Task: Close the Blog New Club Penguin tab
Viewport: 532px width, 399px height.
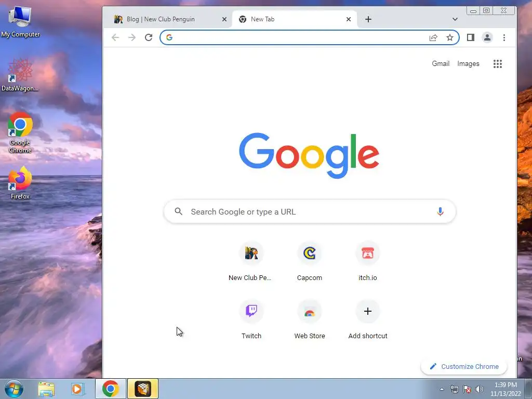Action: (x=224, y=19)
